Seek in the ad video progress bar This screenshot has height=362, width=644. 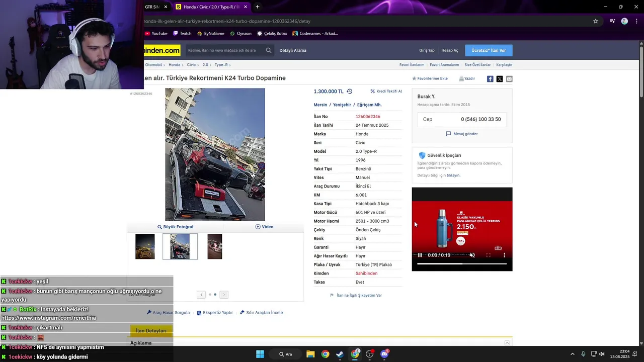pos(462,263)
